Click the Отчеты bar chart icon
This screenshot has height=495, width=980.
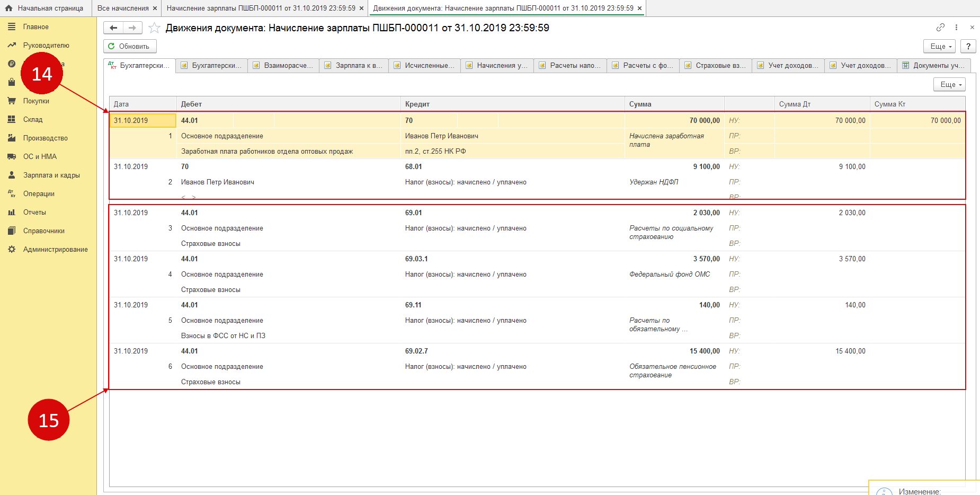point(12,212)
